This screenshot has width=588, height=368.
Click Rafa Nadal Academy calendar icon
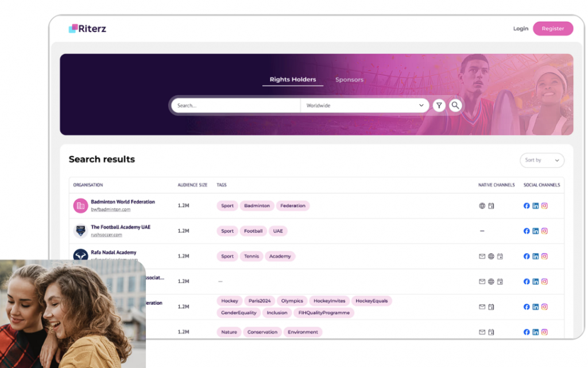click(500, 256)
